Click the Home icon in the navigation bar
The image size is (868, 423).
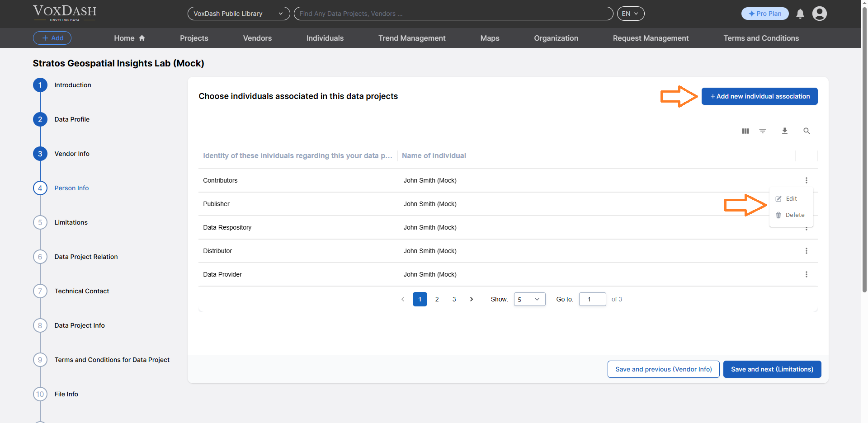pos(142,38)
